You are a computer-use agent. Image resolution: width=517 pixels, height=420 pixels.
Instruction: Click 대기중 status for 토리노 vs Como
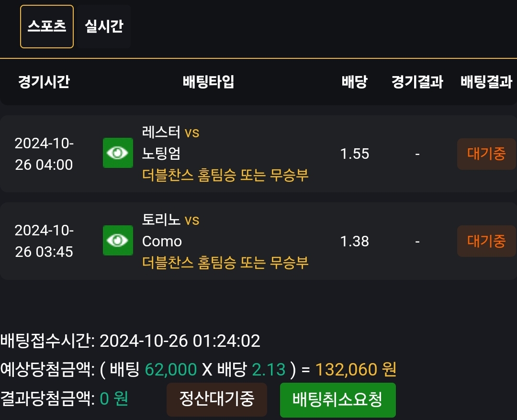[486, 241]
